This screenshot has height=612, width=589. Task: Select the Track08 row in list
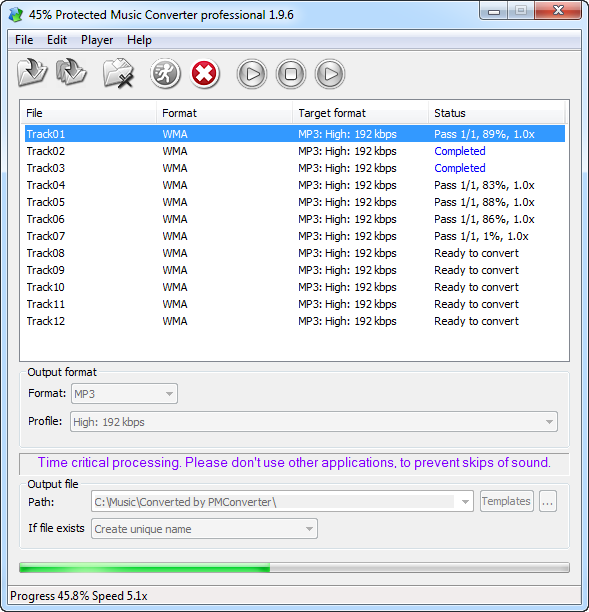(295, 253)
